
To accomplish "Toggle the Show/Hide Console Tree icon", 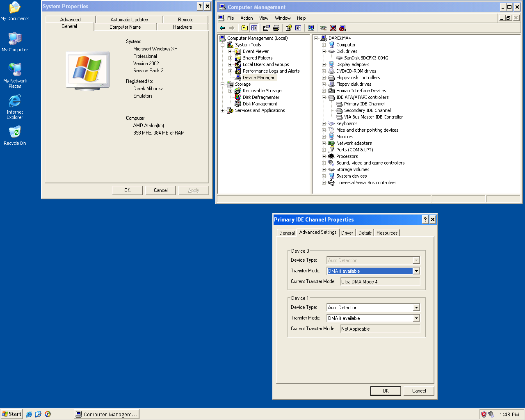I will [254, 28].
